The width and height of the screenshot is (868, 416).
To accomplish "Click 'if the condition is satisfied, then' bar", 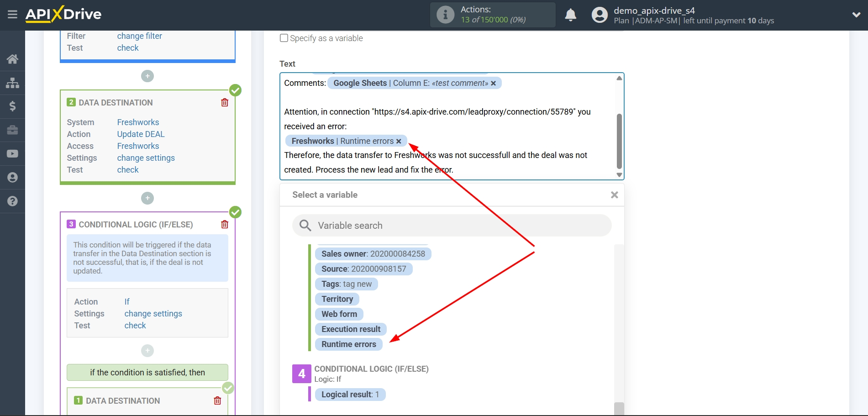I will click(147, 372).
